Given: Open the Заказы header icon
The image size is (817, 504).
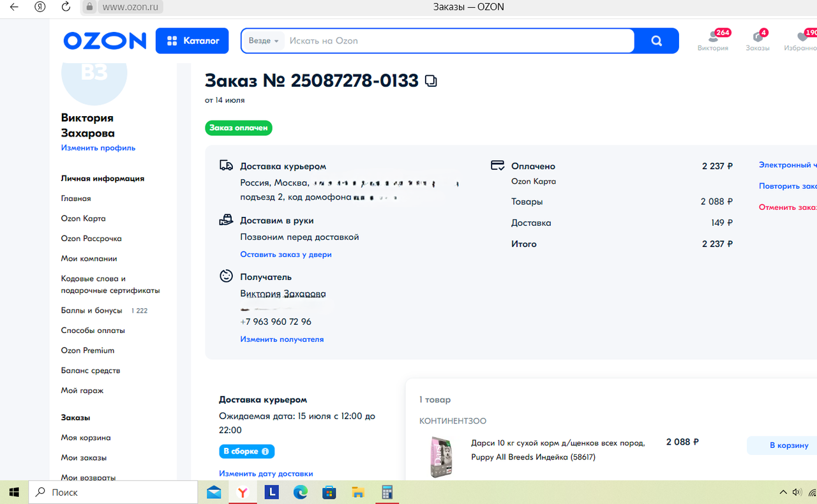Looking at the screenshot, I should [758, 40].
